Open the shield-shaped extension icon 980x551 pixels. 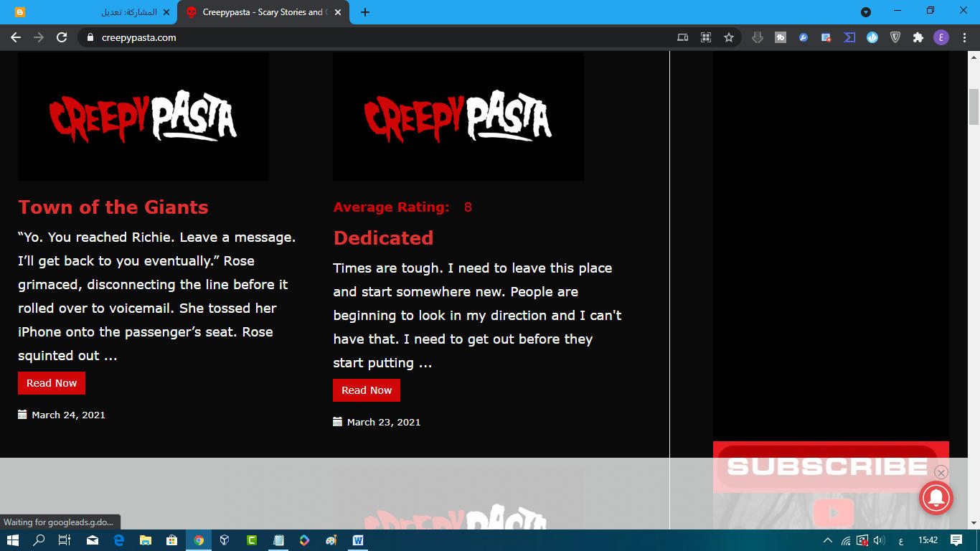[x=895, y=37]
